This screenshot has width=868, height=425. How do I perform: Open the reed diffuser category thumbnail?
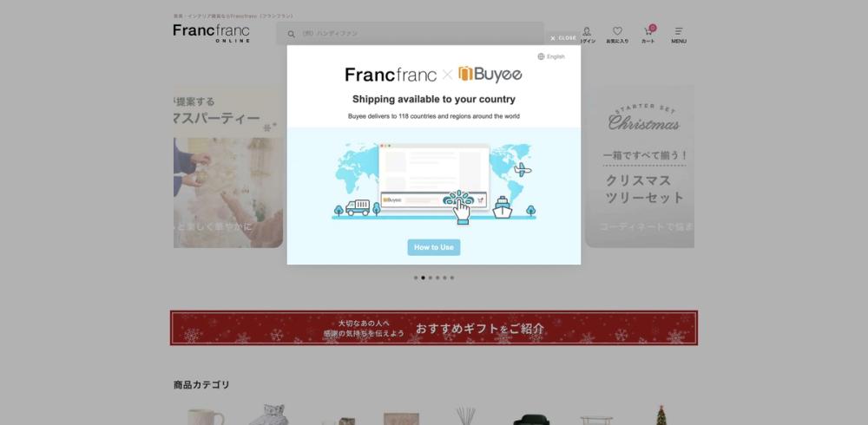click(x=465, y=415)
